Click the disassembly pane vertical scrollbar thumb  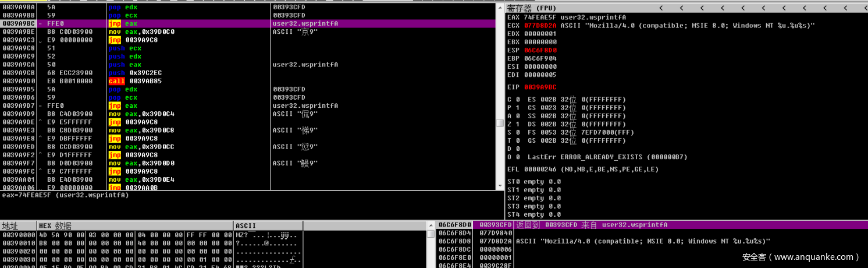pos(499,123)
